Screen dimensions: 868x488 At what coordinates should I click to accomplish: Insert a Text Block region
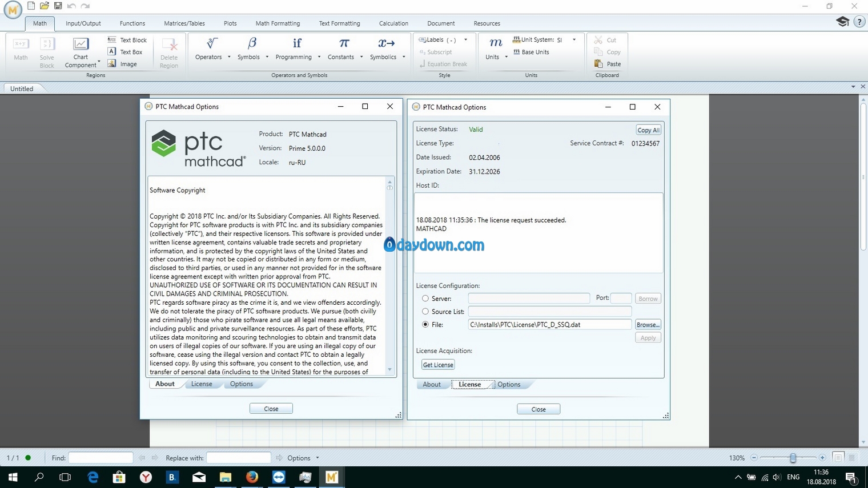(x=127, y=40)
